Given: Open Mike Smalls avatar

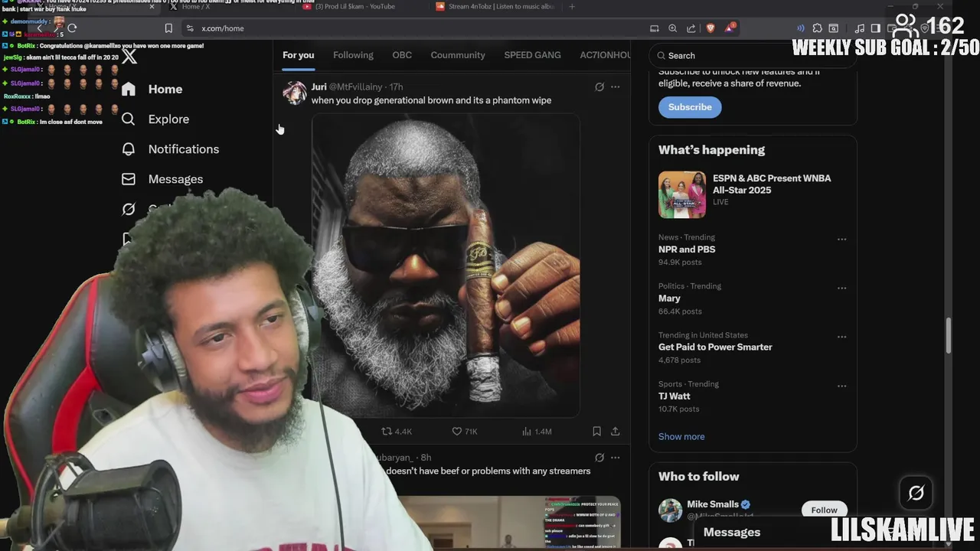Looking at the screenshot, I should click(671, 510).
